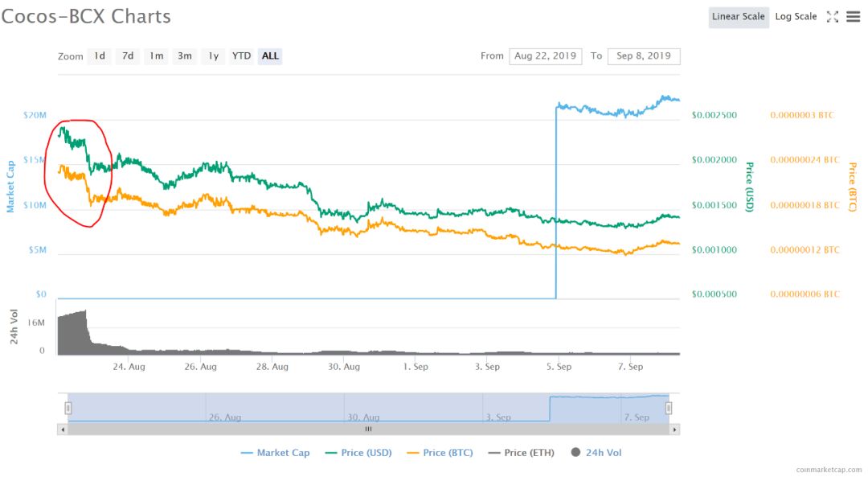Open the hamburger chart menu
This screenshot has width=868, height=477.
click(x=853, y=17)
